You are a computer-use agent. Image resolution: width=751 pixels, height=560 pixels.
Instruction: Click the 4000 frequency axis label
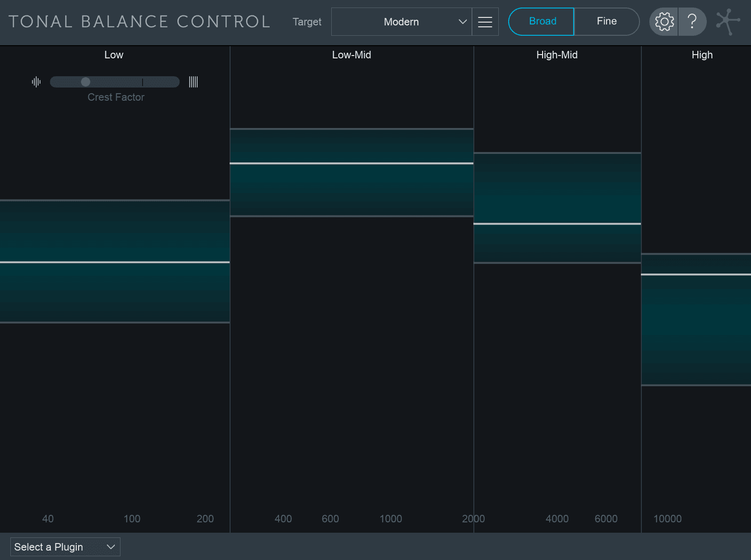click(x=557, y=519)
